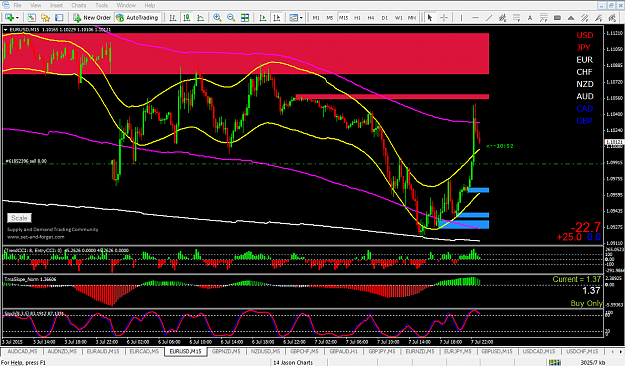
Task: Open the Insert menu
Action: 56,5
